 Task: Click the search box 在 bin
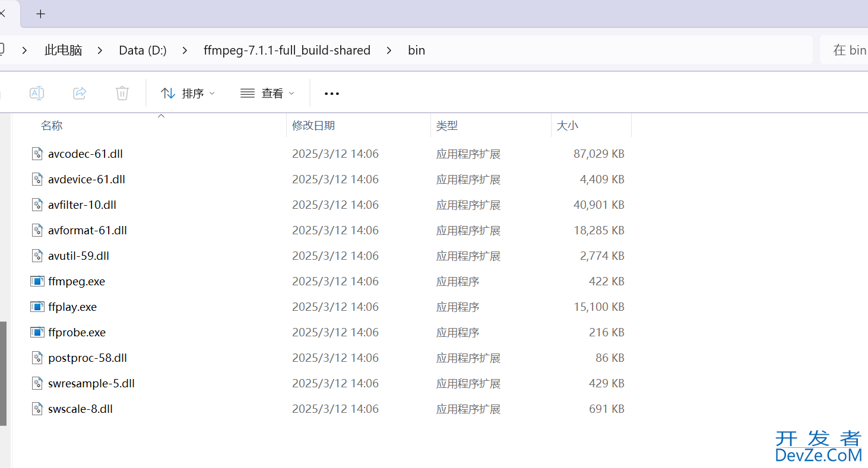pyautogui.click(x=844, y=50)
